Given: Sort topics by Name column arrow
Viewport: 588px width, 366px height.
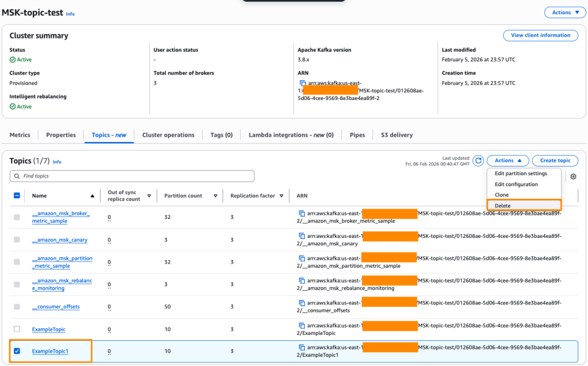Looking at the screenshot, I should 92,196.
